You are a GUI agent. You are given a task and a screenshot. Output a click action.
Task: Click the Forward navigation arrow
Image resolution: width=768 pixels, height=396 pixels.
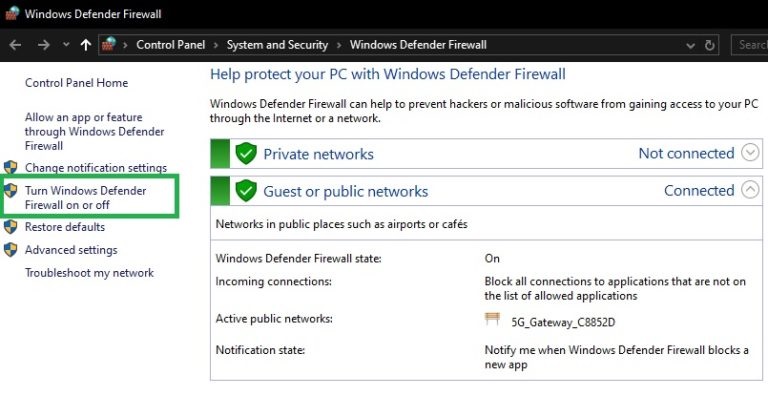tap(44, 45)
